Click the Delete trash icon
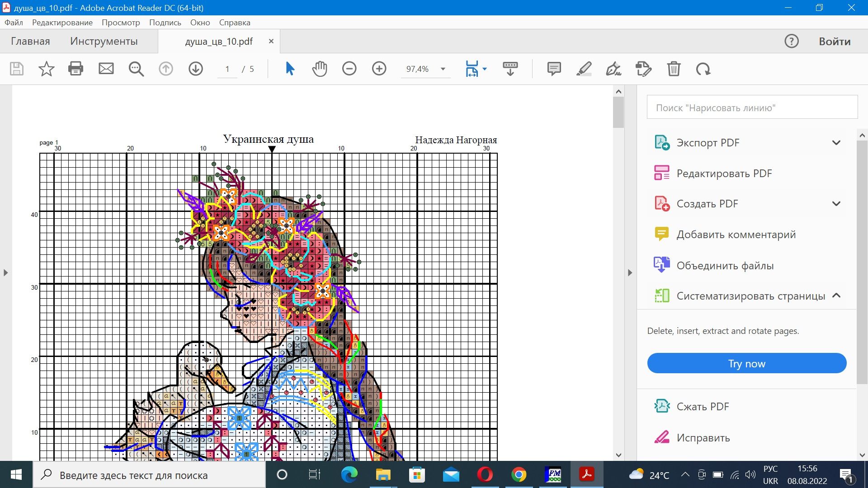 (674, 69)
